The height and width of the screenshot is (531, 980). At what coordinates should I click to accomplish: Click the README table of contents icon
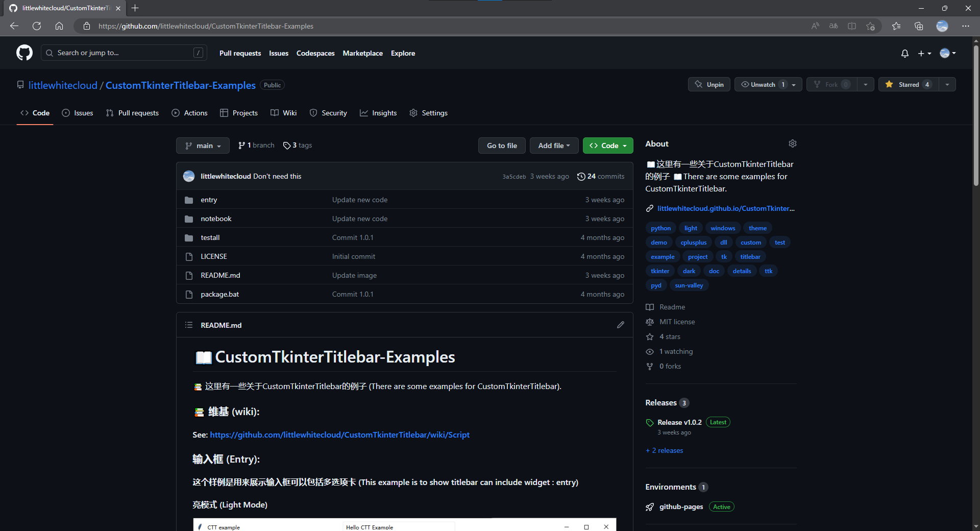click(188, 325)
